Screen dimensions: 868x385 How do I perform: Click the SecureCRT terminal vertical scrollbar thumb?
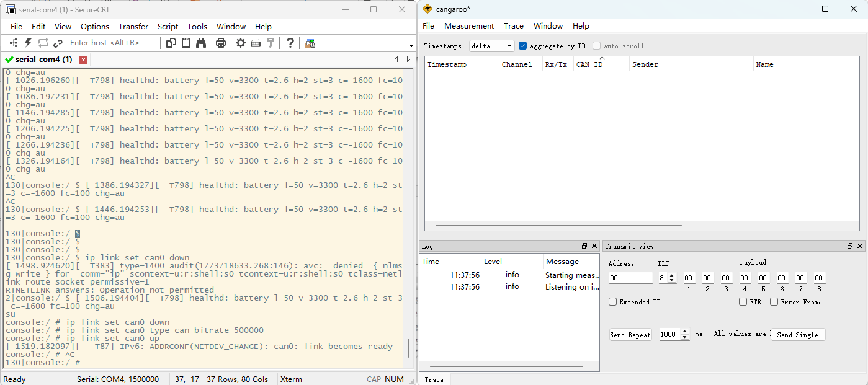click(408, 348)
